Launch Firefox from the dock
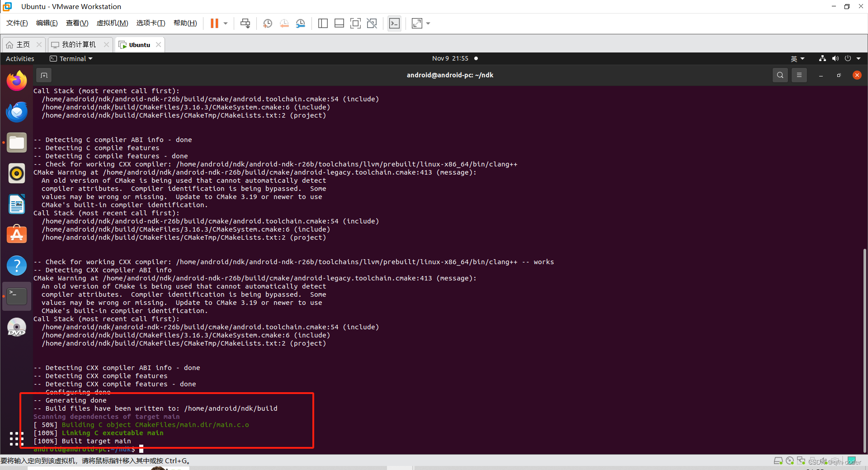This screenshot has height=470, width=868. click(17, 81)
